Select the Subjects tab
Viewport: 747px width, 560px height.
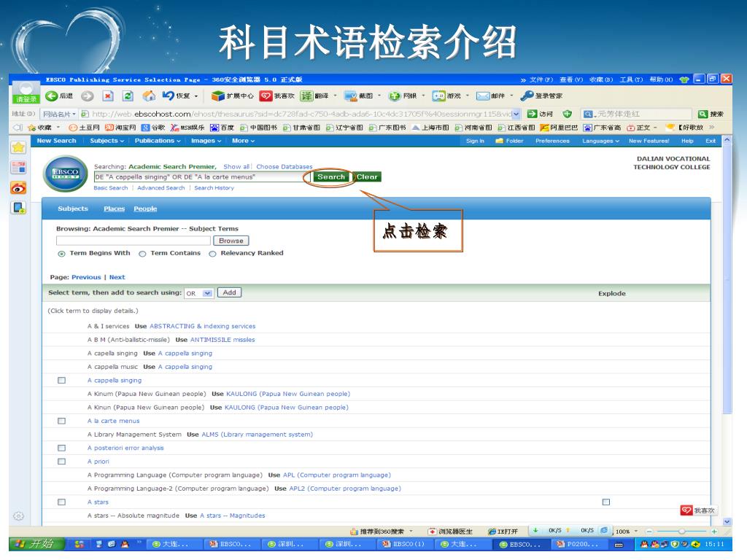pyautogui.click(x=73, y=209)
